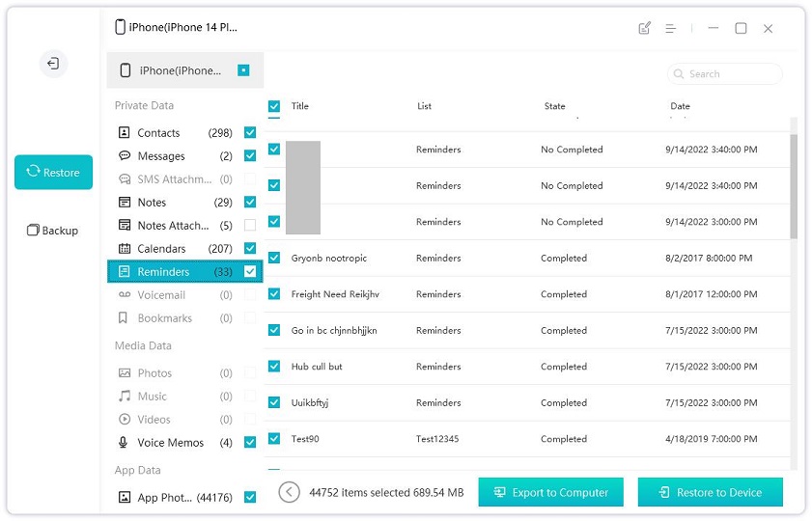This screenshot has height=521, width=812.
Task: Click the reminders list vertical scrollbar
Action: [794, 186]
